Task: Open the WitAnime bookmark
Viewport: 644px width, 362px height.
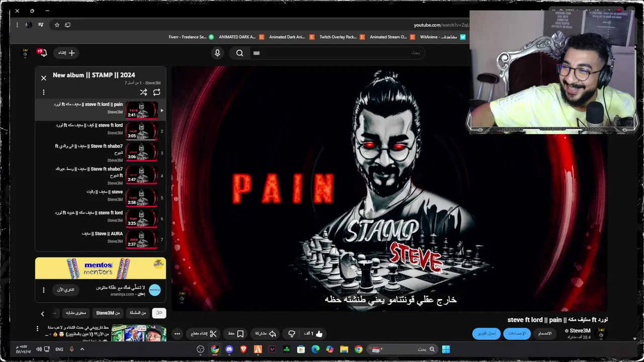Action: pos(443,37)
